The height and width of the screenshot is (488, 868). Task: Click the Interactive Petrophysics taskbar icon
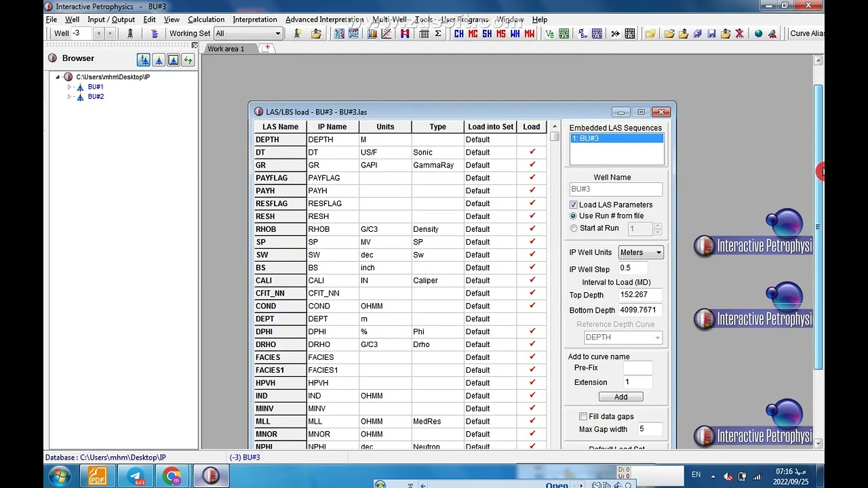pos(210,476)
